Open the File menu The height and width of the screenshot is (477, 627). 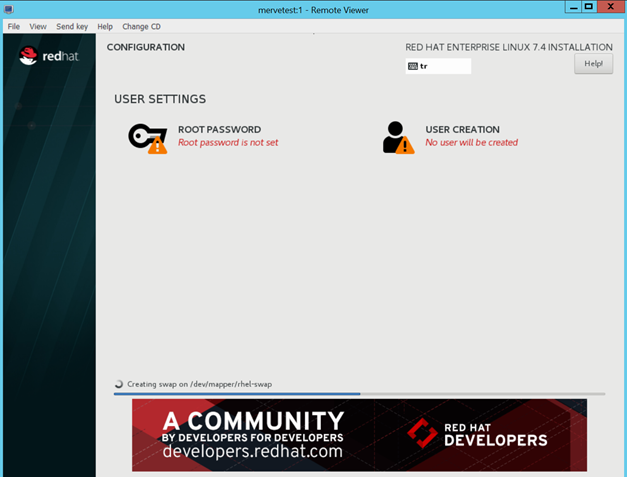(x=14, y=26)
